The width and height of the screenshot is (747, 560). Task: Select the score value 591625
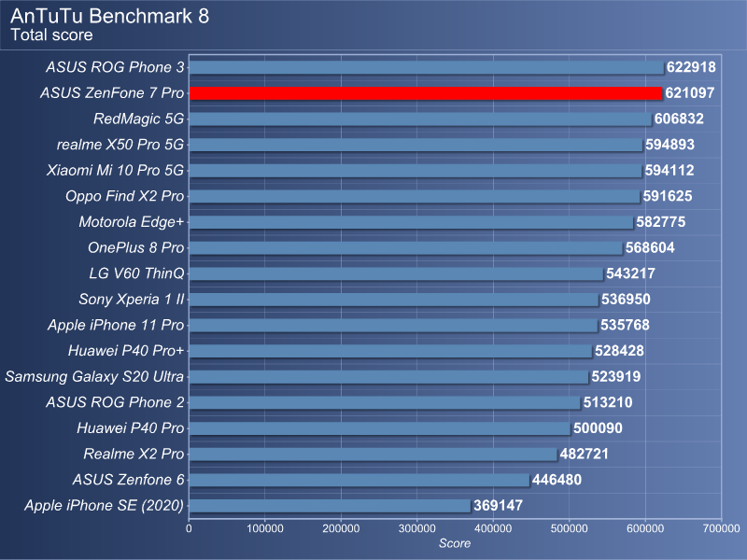(668, 196)
